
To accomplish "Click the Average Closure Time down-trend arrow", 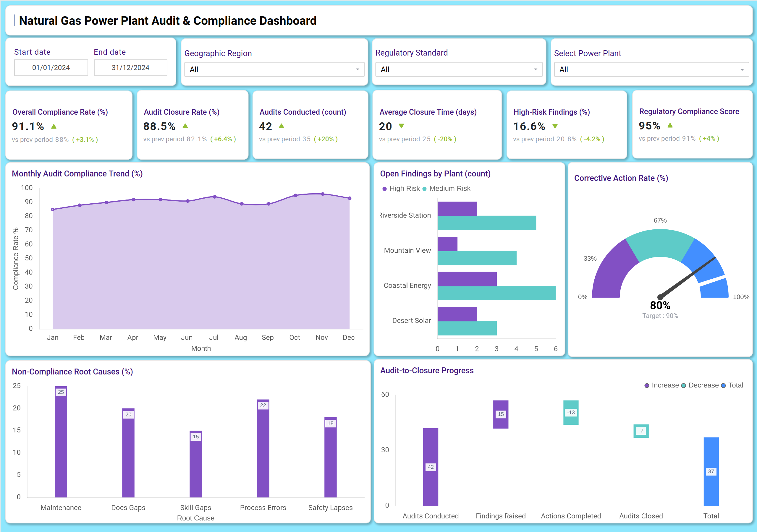I will pos(401,126).
